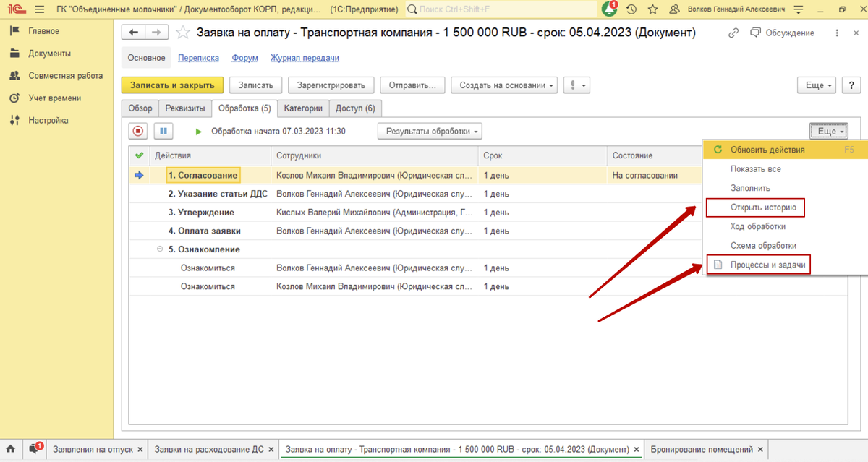Open the 'Журнал передачи' link

pos(305,58)
